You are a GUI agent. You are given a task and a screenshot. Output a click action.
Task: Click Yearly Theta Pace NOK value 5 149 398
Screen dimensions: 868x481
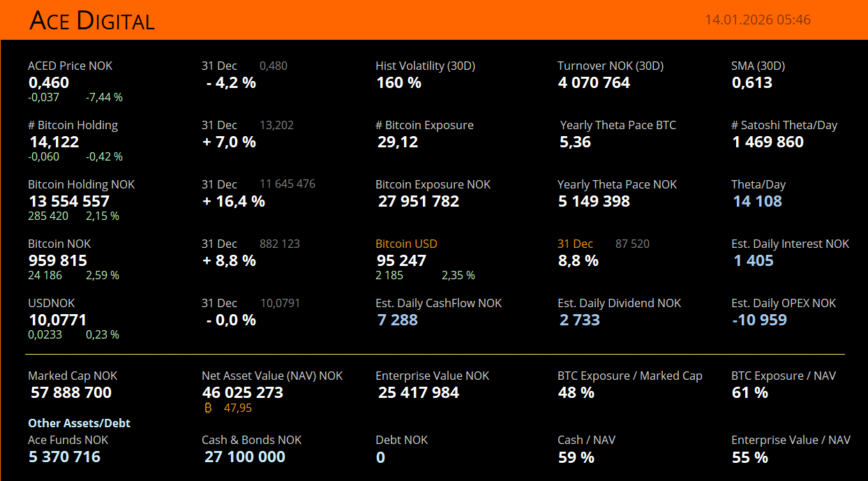coord(594,201)
